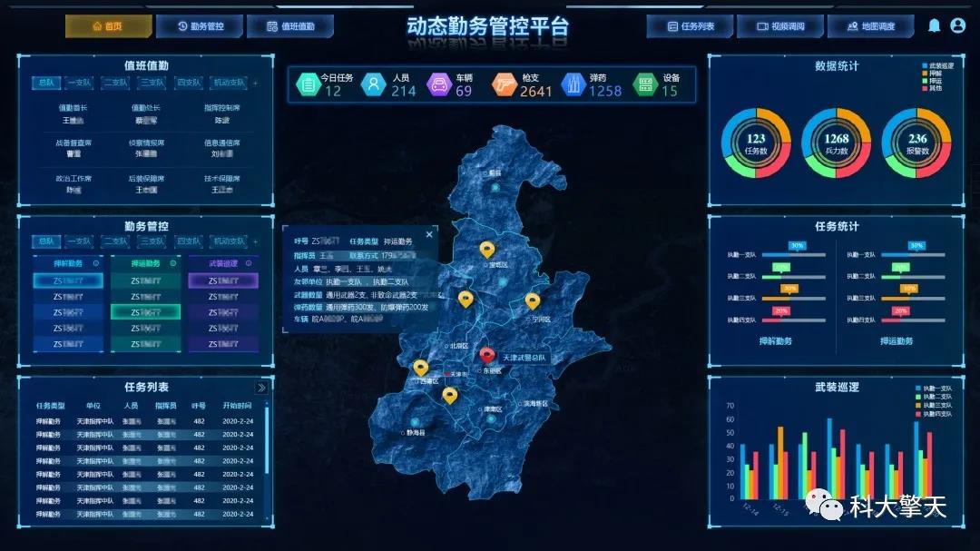This screenshot has height=551, width=980.
Task: Select the yellow map pin above 宝坻区
Action: pyautogui.click(x=487, y=251)
